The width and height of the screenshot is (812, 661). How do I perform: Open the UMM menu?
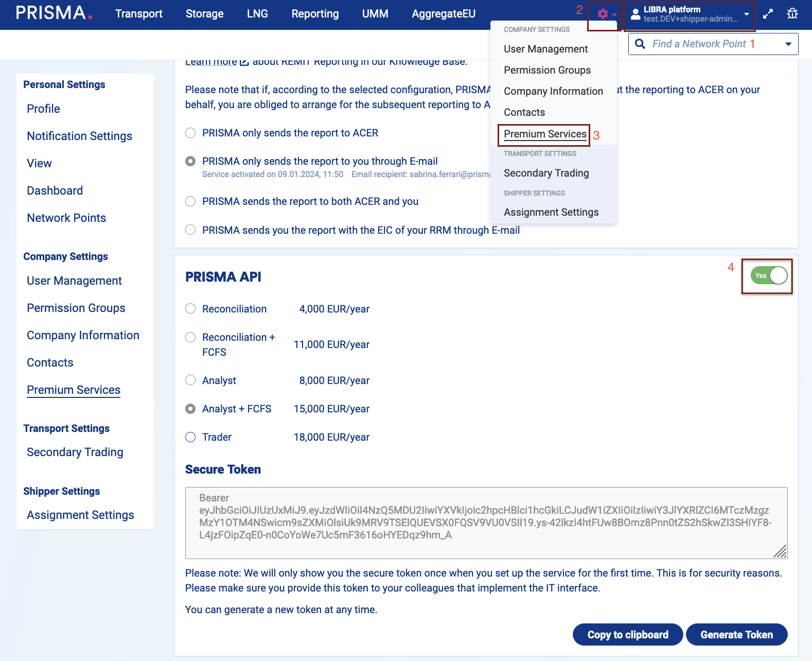point(375,14)
